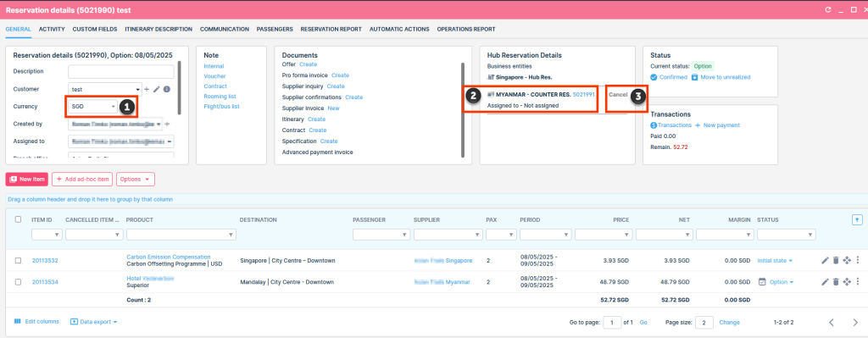
Task: Create a Pro forma invoice
Action: [341, 75]
